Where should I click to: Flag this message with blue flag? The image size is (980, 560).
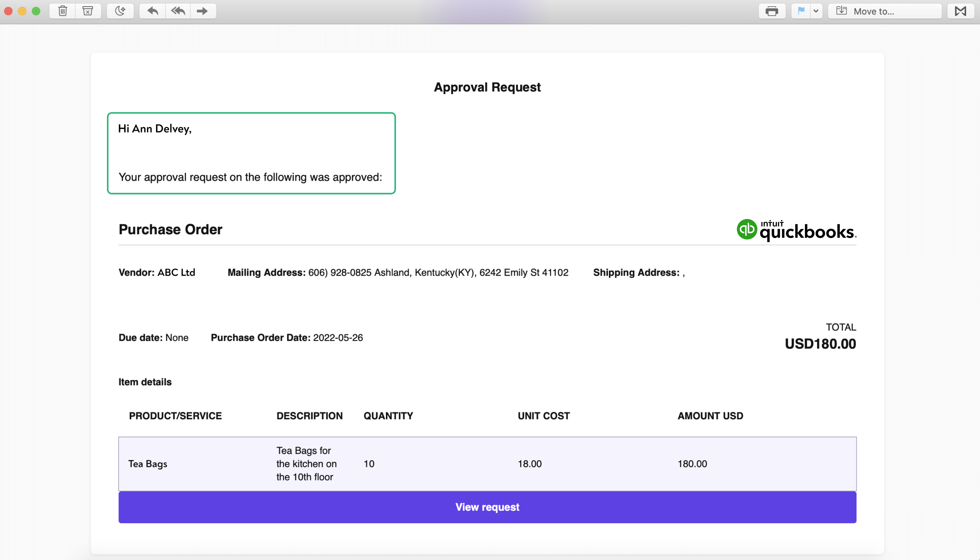coord(801,11)
